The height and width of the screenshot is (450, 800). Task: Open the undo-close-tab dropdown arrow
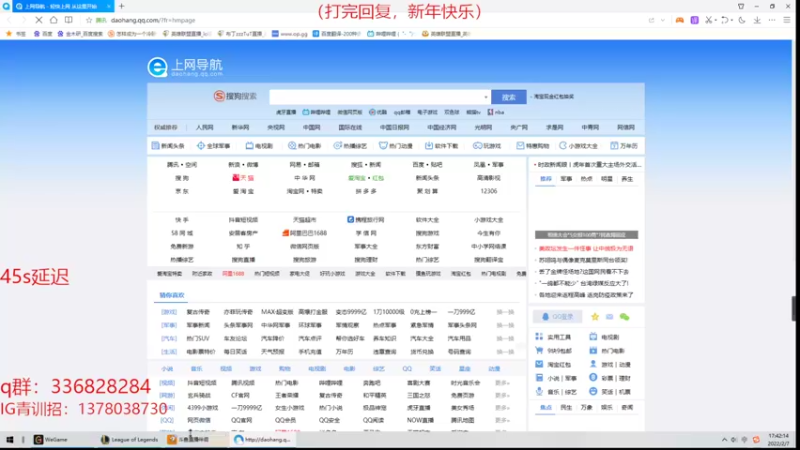pyautogui.click(x=731, y=20)
